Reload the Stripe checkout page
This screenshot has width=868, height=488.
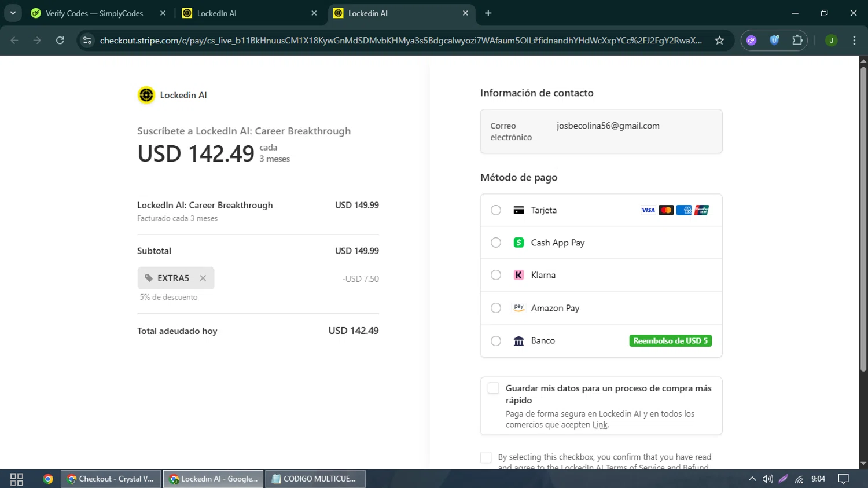point(60,40)
